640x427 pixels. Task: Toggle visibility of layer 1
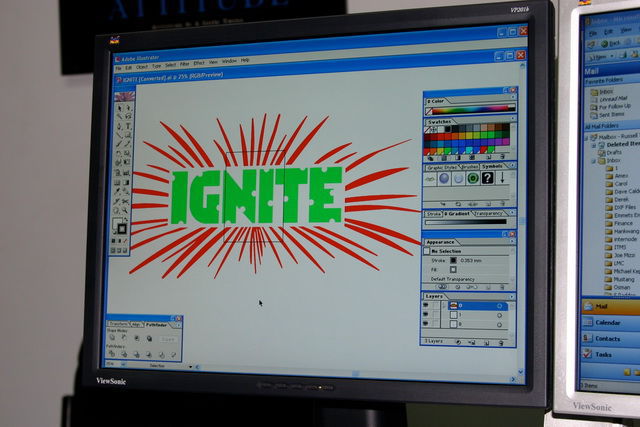click(425, 314)
